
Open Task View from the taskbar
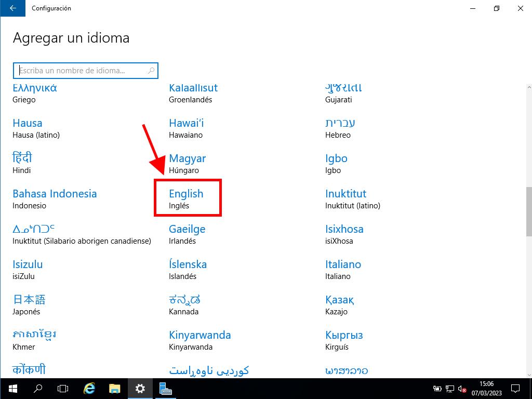(x=63, y=388)
